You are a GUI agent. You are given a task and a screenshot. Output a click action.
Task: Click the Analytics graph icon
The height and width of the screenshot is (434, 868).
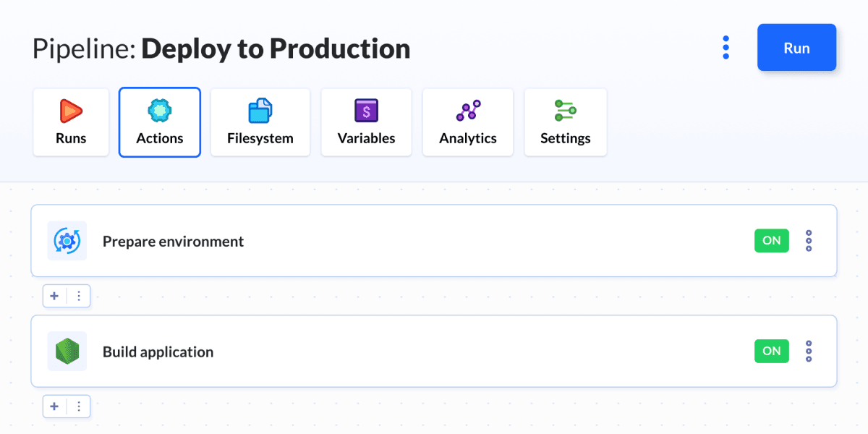468,111
